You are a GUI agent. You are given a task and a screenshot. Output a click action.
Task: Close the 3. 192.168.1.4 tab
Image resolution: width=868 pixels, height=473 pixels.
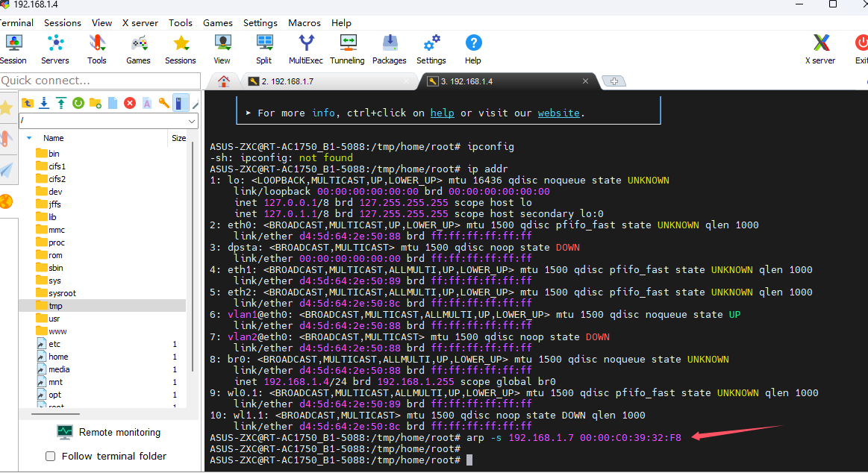585,81
